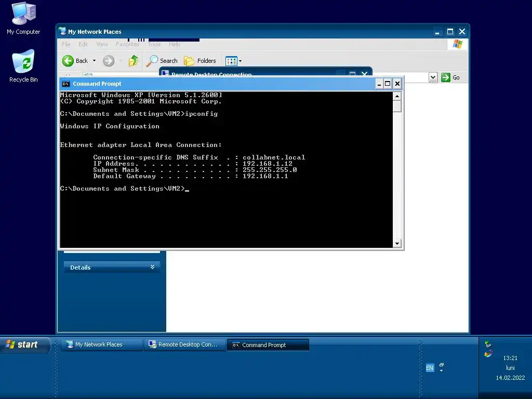Click the Command Prompt scrollbar thumb
The image size is (532, 399).
pos(397,106)
